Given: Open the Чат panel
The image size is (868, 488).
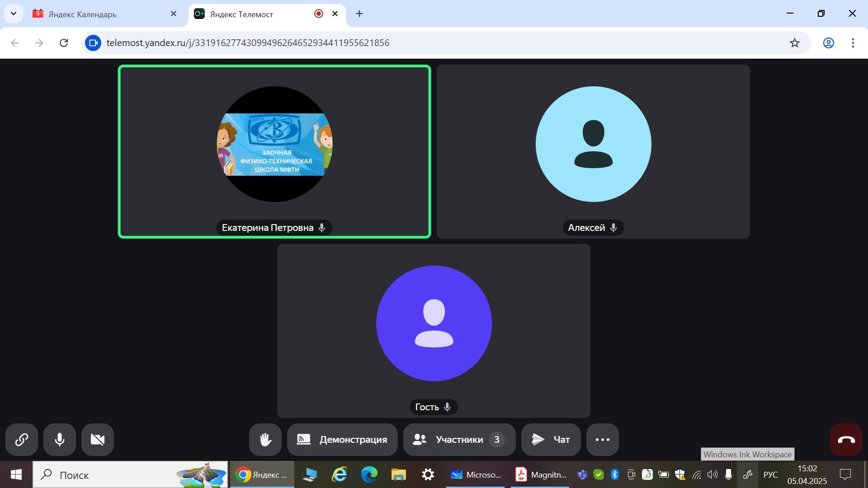Looking at the screenshot, I should click(x=551, y=440).
